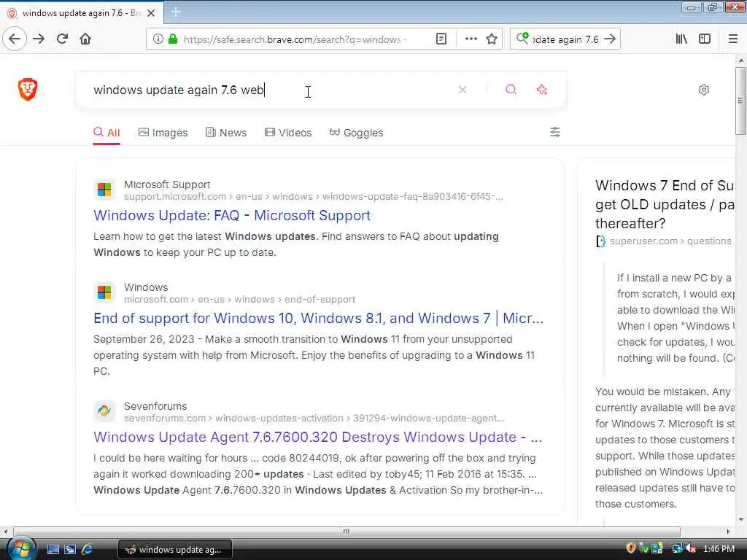Screen dimensions: 747x560
Task: Open a new browser tab with plus
Action: click(x=176, y=12)
